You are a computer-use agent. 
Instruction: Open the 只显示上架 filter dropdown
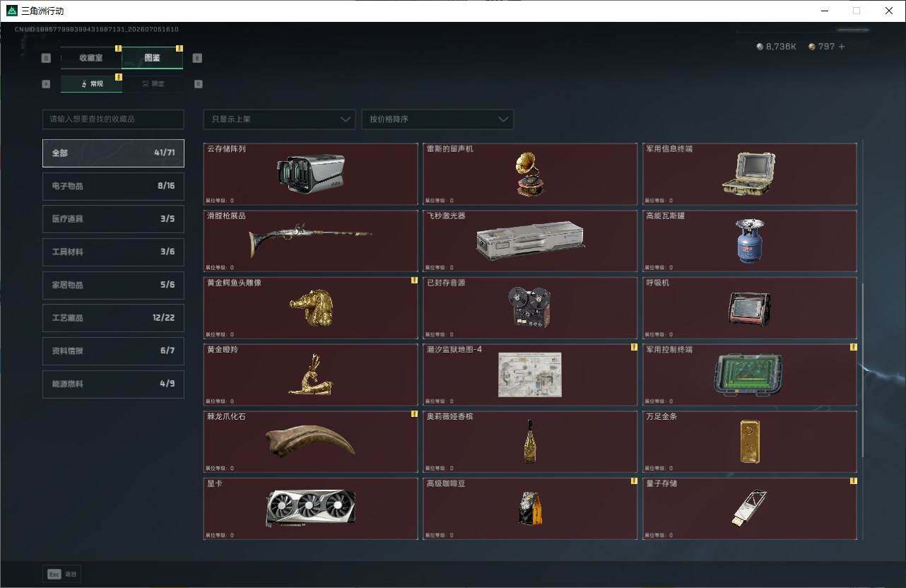pos(279,119)
